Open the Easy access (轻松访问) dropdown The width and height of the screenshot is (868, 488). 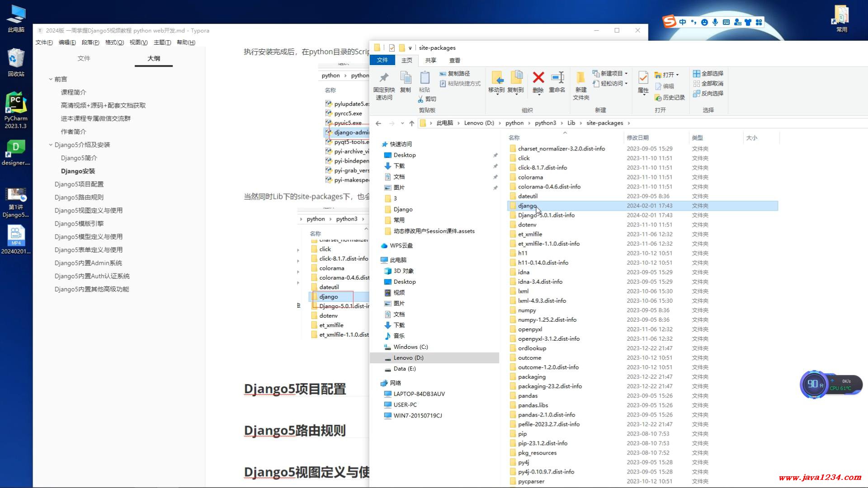click(610, 84)
